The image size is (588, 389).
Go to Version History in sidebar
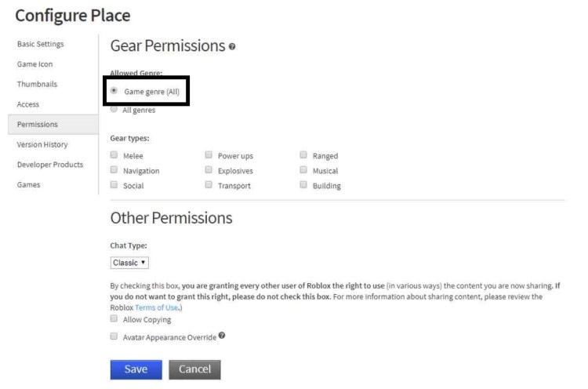44,144
